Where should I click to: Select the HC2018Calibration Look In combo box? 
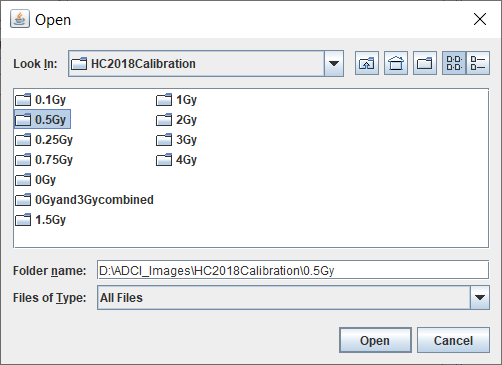206,63
